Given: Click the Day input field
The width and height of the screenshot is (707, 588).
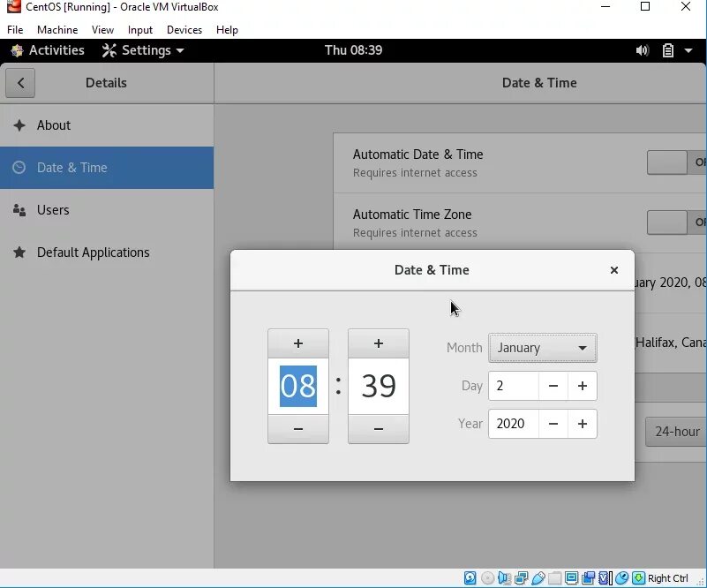Looking at the screenshot, I should pos(513,386).
